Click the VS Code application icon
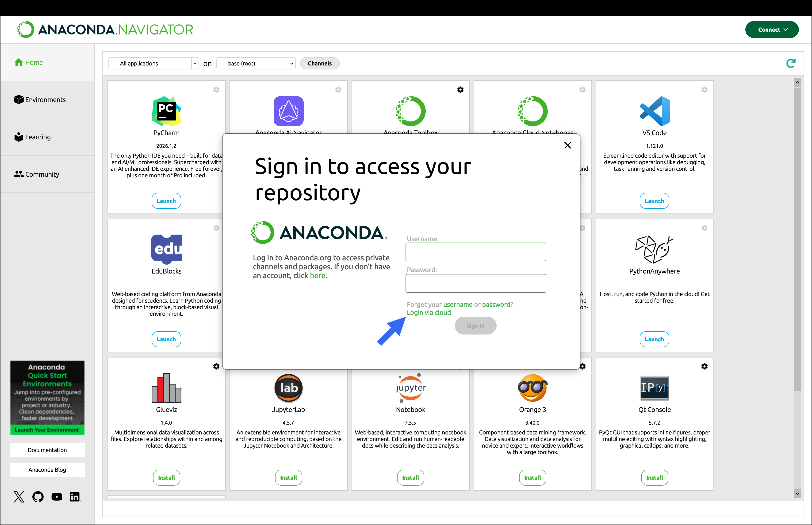The width and height of the screenshot is (812, 525). tap(655, 111)
